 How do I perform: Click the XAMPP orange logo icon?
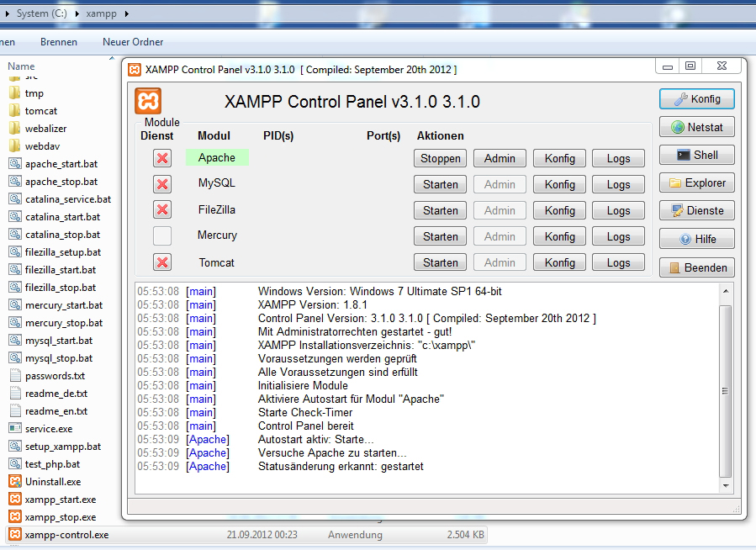point(148,101)
